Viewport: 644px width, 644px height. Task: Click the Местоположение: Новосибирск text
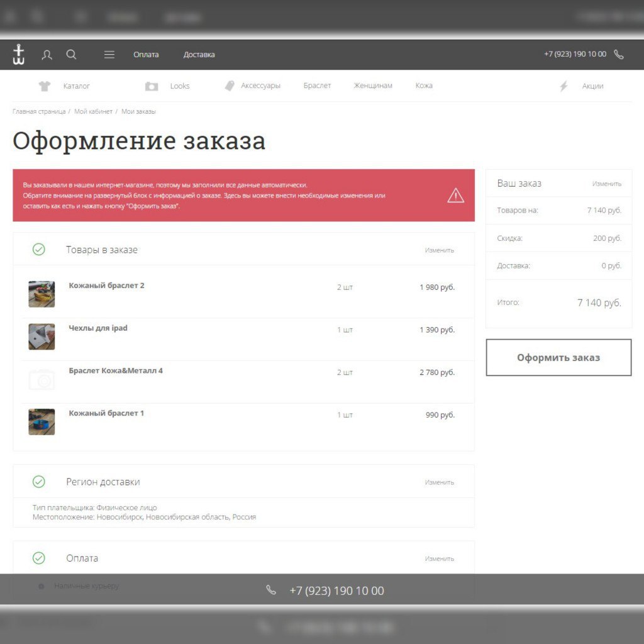coord(144,517)
